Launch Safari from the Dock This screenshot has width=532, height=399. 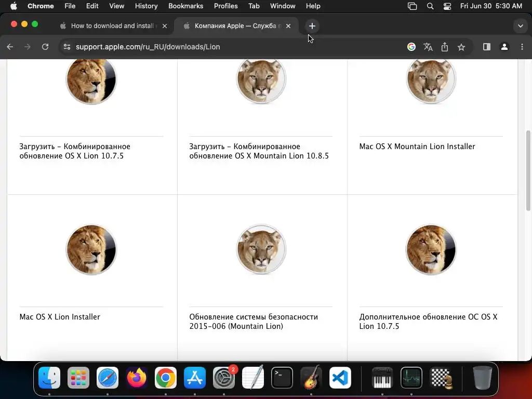click(108, 378)
